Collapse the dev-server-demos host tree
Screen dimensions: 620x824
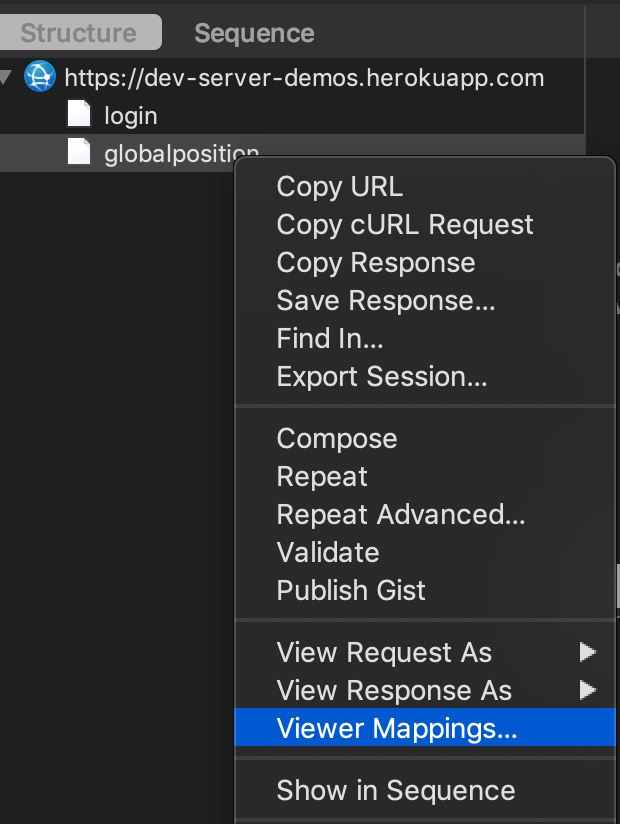click(x=5, y=77)
